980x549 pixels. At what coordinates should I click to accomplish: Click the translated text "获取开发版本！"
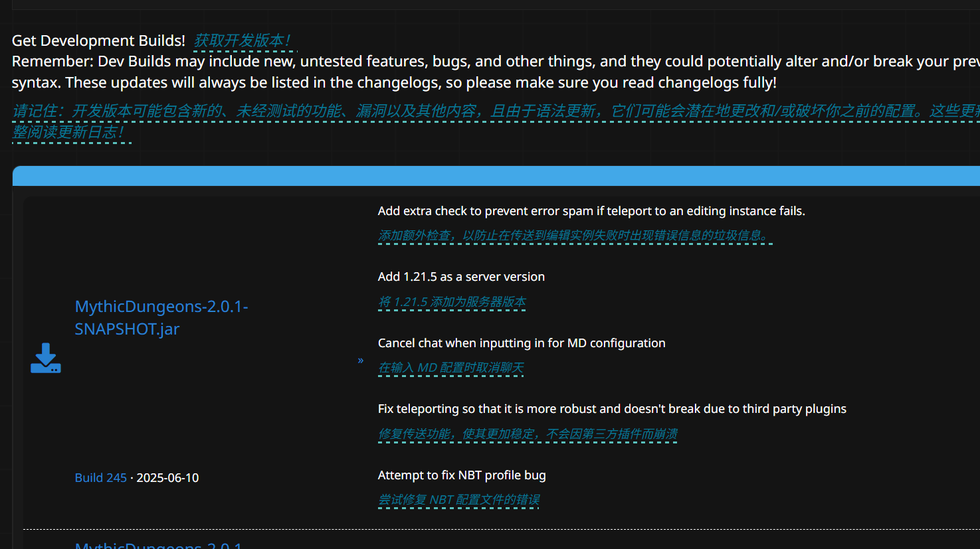click(x=243, y=40)
